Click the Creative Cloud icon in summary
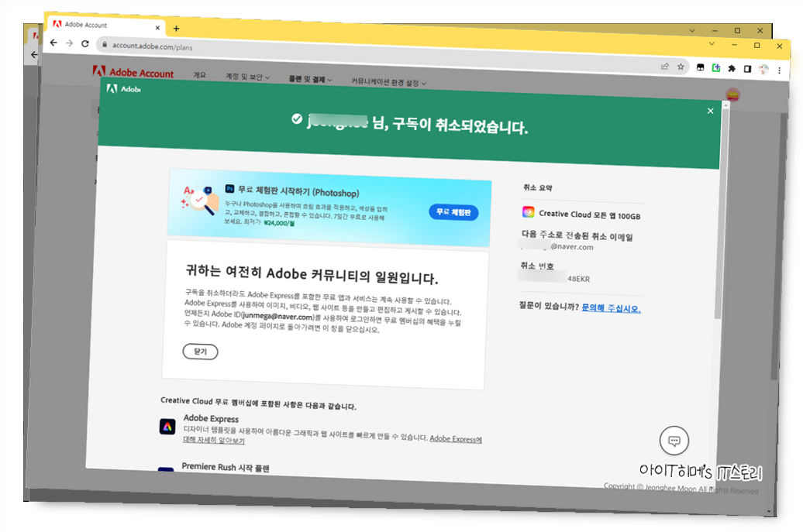 (529, 211)
